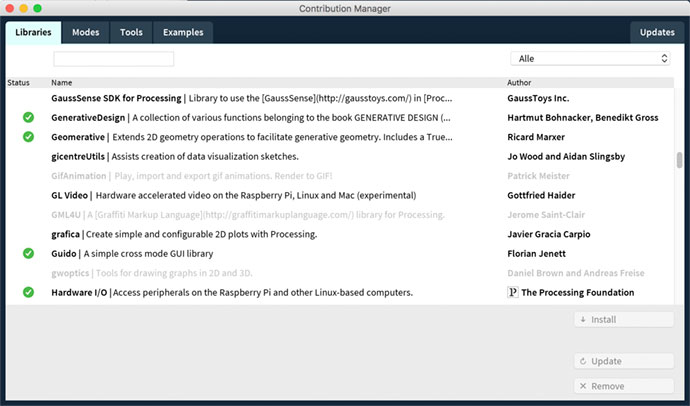
Task: Click the Processing Foundation logo icon
Action: (513, 293)
